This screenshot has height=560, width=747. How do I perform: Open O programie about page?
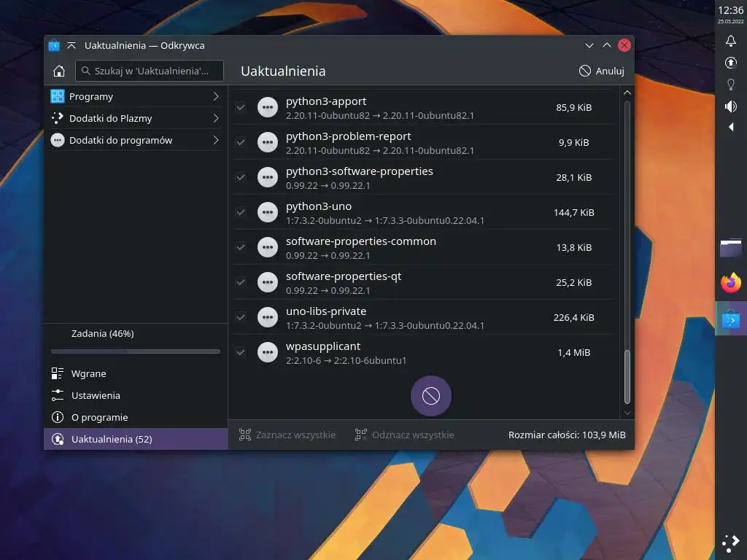click(136, 417)
